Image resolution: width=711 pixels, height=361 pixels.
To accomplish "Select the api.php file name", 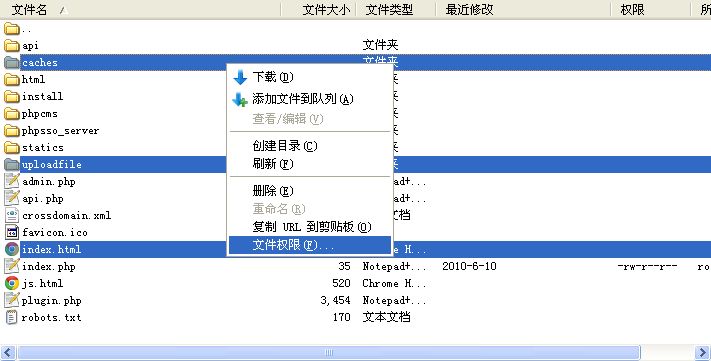I will [x=43, y=199].
